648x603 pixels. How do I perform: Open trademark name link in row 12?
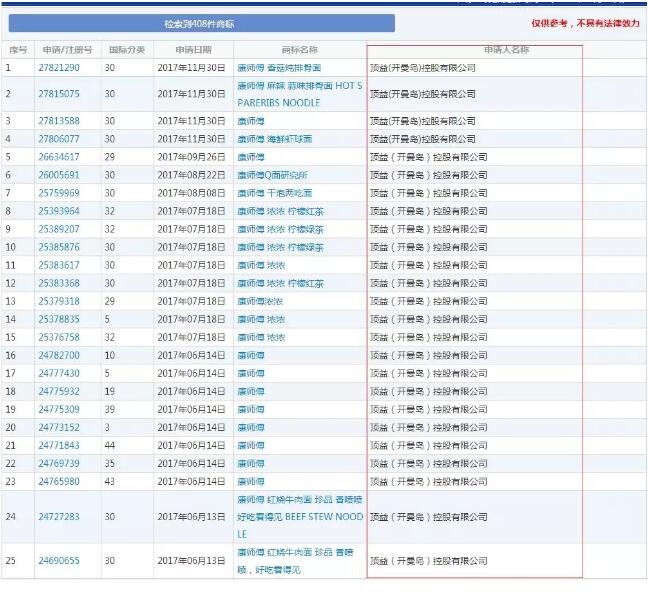tap(280, 284)
